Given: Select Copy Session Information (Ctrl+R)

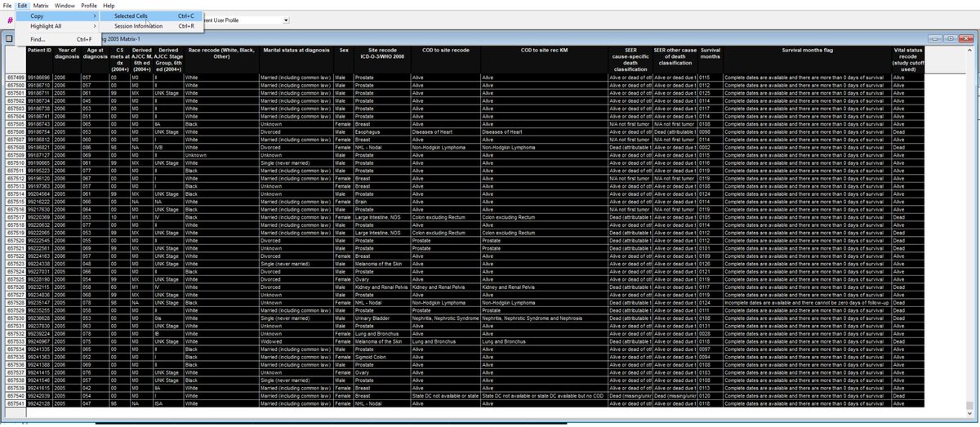Looking at the screenshot, I should (x=153, y=26).
